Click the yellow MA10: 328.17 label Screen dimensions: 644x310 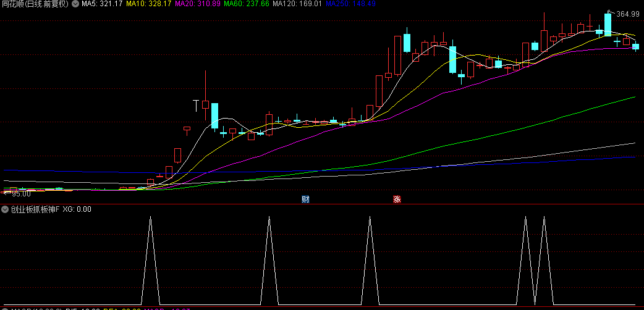(x=149, y=4)
